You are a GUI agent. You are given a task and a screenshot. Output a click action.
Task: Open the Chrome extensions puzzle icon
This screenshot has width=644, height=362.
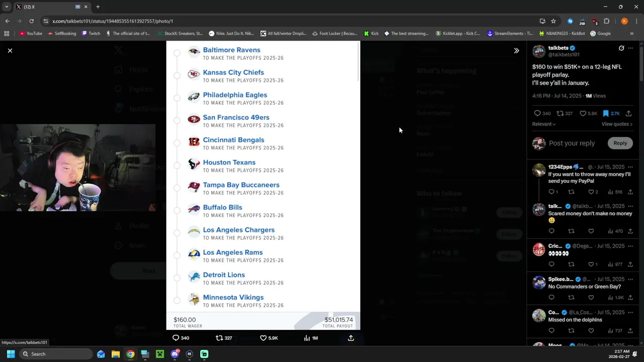[x=606, y=21]
